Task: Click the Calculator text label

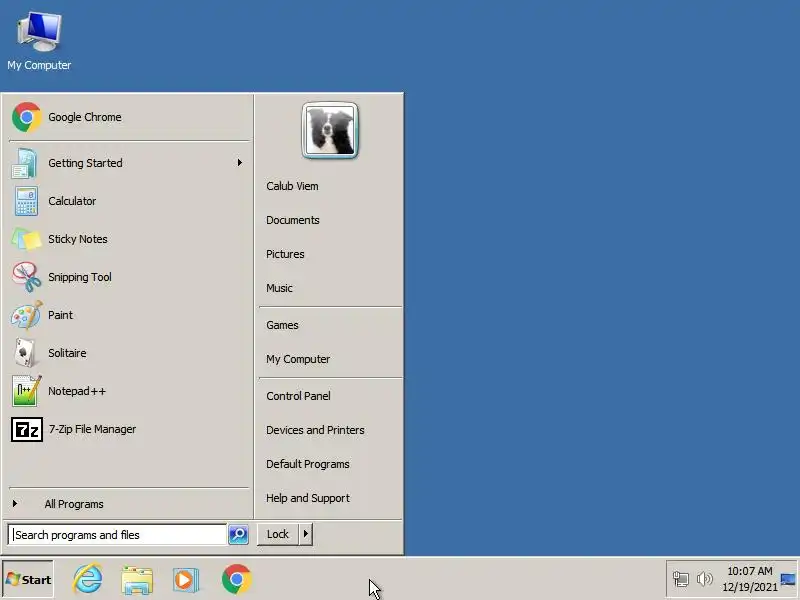Action: [72, 201]
